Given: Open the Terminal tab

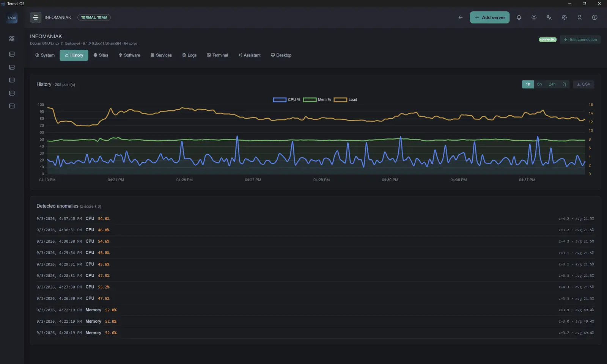Looking at the screenshot, I should tap(217, 55).
